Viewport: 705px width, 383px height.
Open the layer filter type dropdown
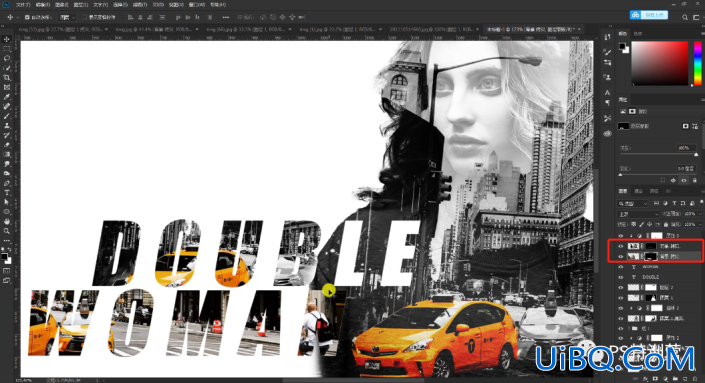(x=633, y=204)
